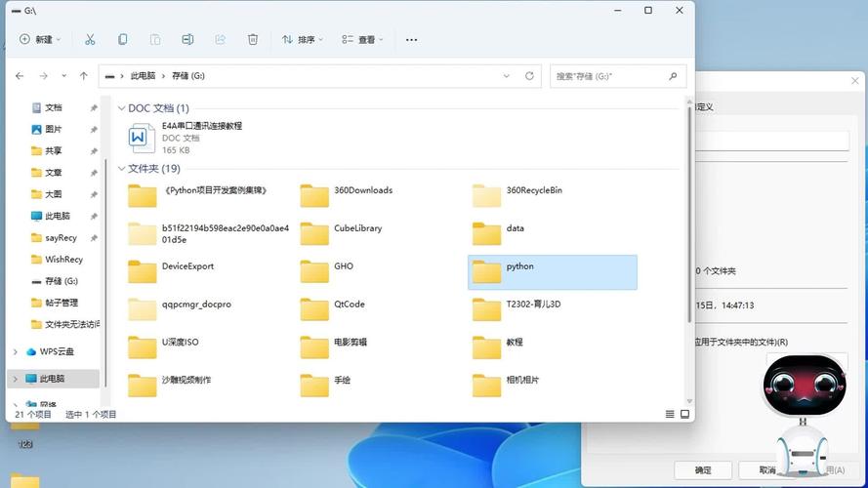
Task: Click 此电脑 in the address breadcrumb
Action: click(x=143, y=76)
